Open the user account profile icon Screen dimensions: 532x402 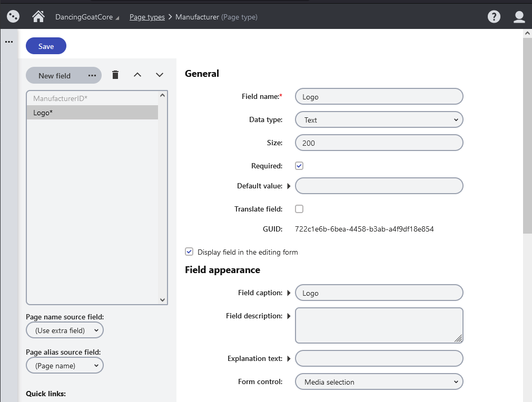pos(519,17)
